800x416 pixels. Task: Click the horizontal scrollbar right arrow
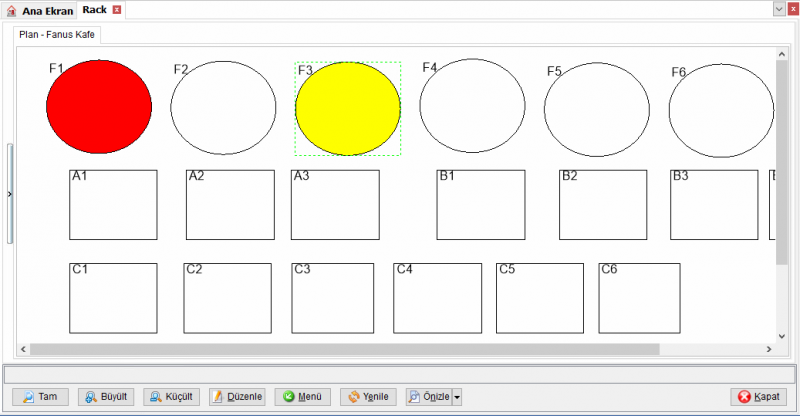coord(769,349)
